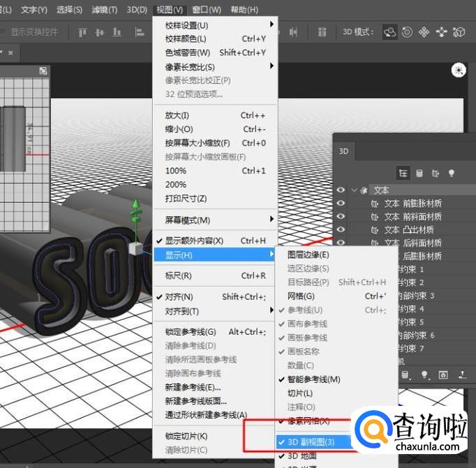Choose 网格(G) in the display submenu
Viewport: 476px width, 468px height.
(301, 296)
